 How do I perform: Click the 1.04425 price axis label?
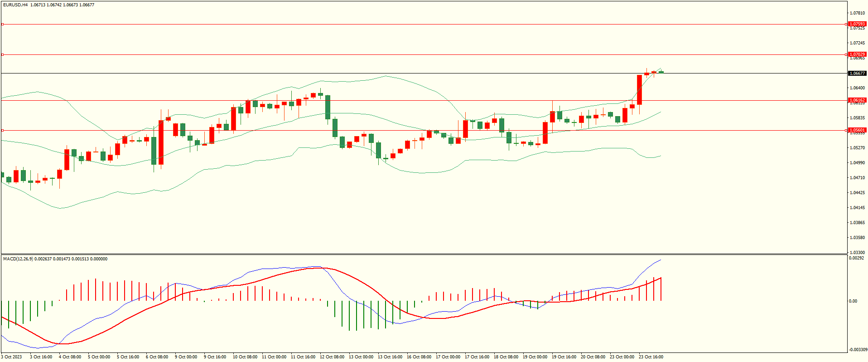click(857, 193)
